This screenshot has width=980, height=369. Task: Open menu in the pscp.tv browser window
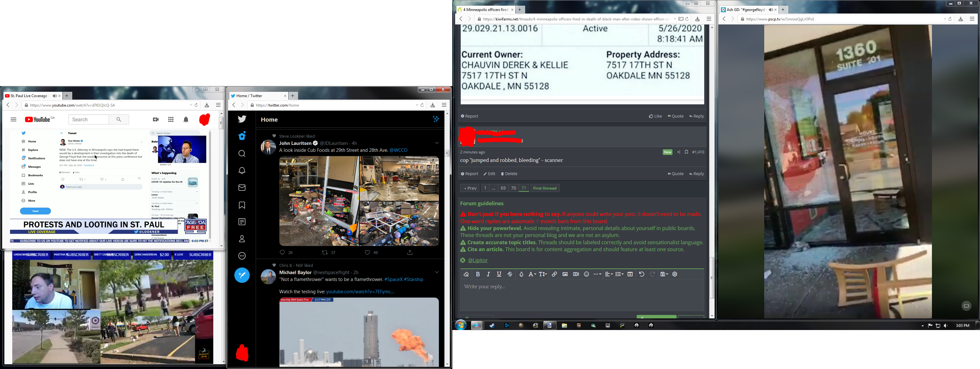coord(972,19)
